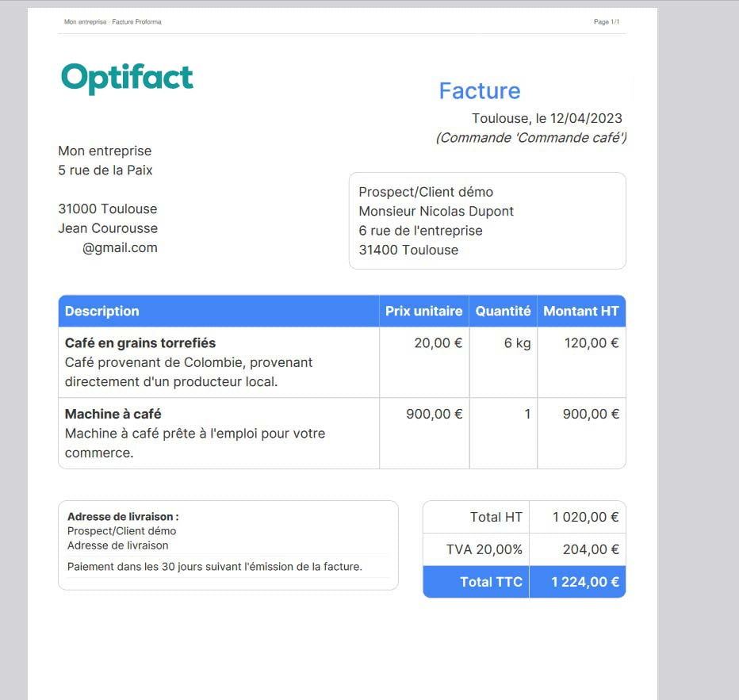Screen dimensions: 739x700
Task: Select client name Monsieur Nicolas Dupont
Action: 436,212
